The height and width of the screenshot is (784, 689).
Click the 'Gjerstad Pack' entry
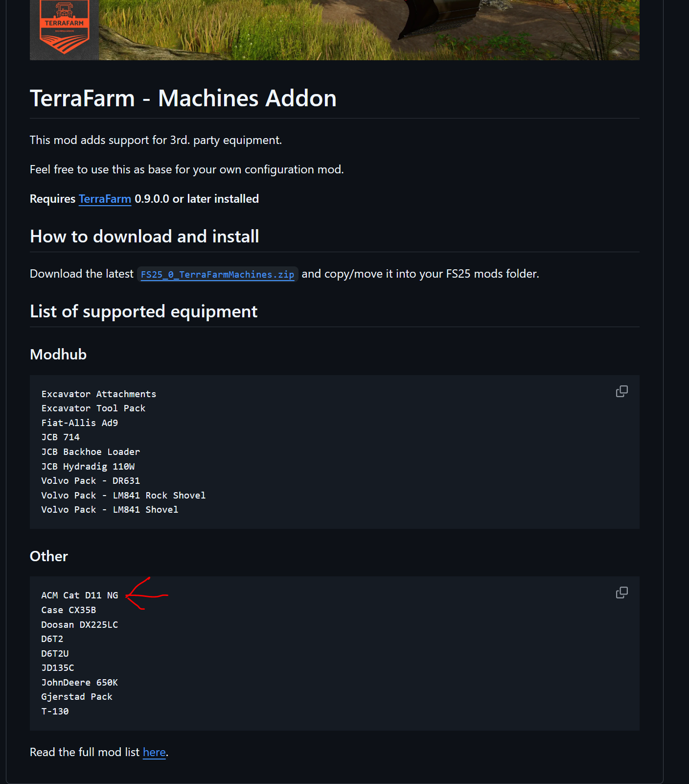click(x=77, y=697)
